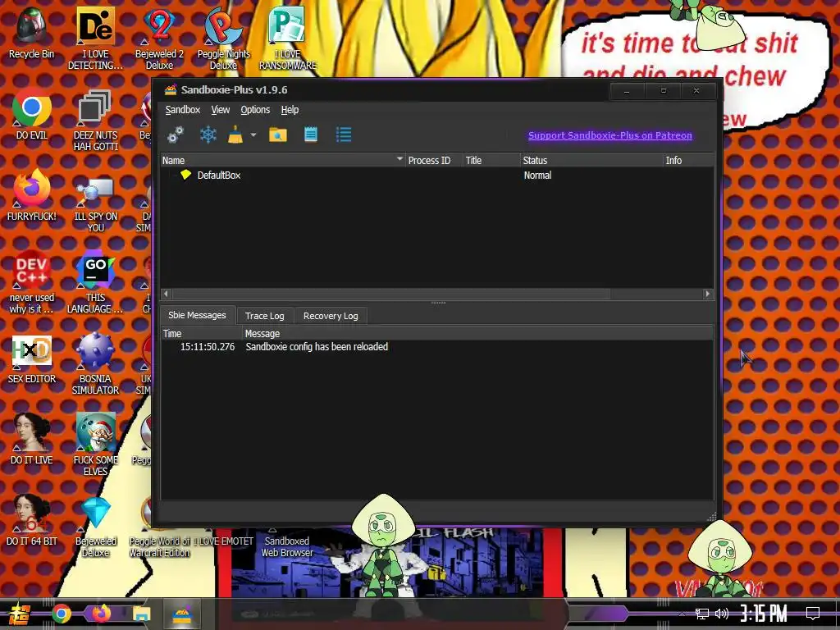The width and height of the screenshot is (840, 630).
Task: Sort by the Name column header
Action: click(x=283, y=160)
